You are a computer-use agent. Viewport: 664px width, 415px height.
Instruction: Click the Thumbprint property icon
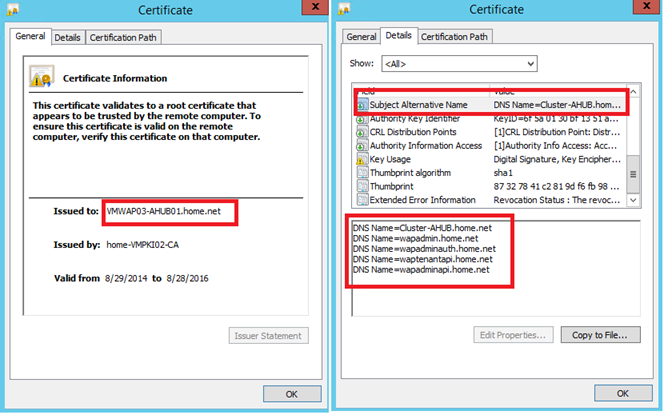coord(362,186)
